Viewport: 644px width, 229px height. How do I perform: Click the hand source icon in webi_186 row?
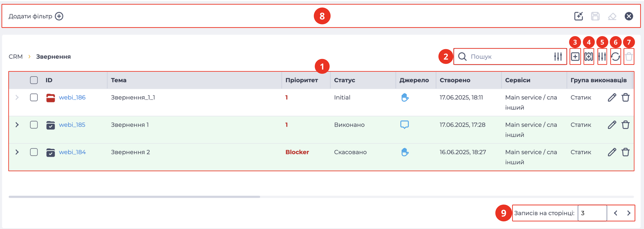(405, 98)
